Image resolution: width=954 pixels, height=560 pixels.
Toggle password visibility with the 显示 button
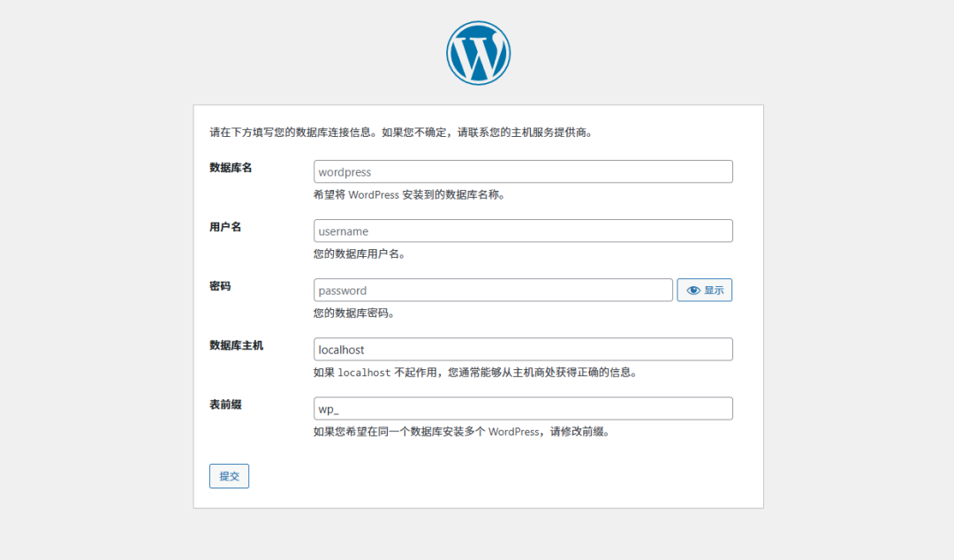pos(704,290)
